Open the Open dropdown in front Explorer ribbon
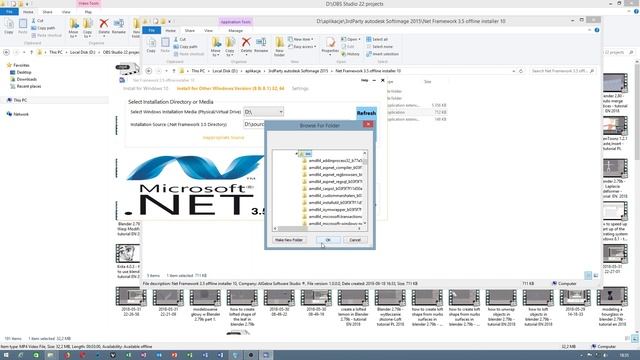Image resolution: width=640 pixels, height=360 pixels. [x=351, y=39]
